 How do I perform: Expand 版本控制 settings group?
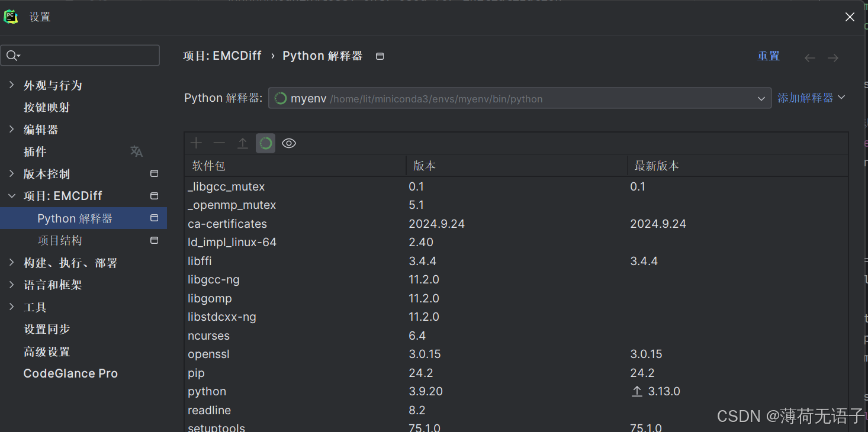coord(11,173)
